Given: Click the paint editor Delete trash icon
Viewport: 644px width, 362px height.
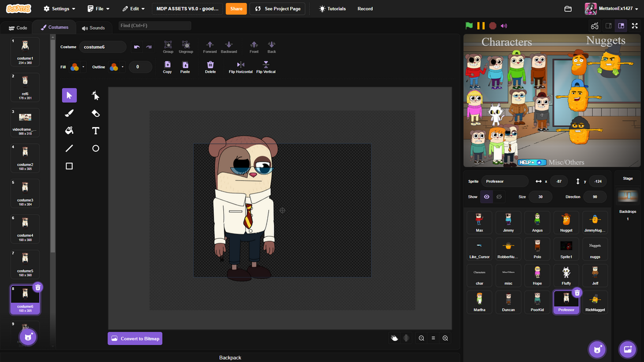Looking at the screenshot, I should click(x=210, y=67).
